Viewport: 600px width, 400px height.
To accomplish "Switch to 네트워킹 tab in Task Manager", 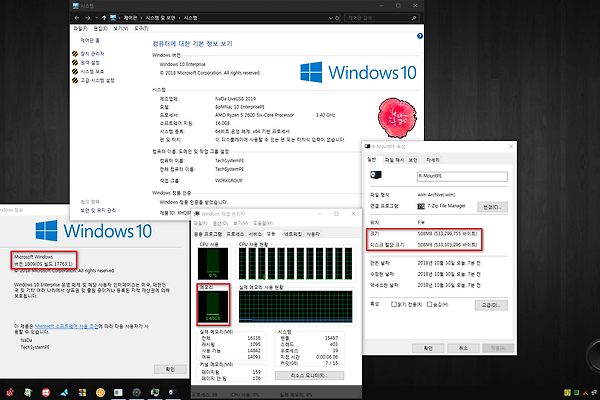I will point(293,234).
